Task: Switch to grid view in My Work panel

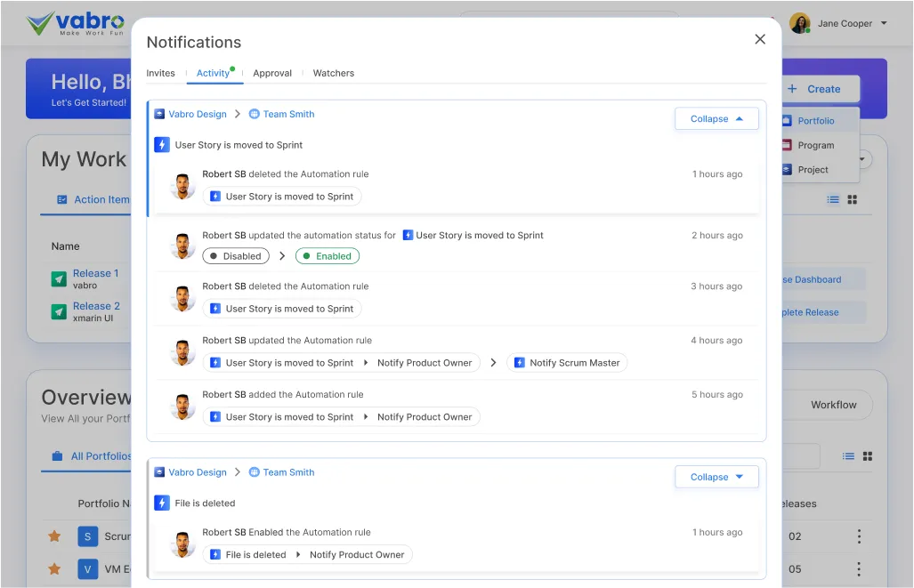Action: tap(852, 199)
